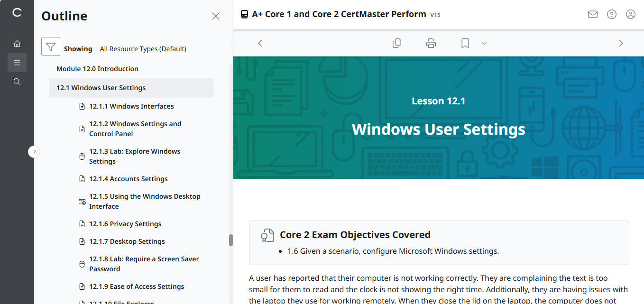The width and height of the screenshot is (644, 304).
Task: Open the Copy page icon in the toolbar
Action: 397,43
